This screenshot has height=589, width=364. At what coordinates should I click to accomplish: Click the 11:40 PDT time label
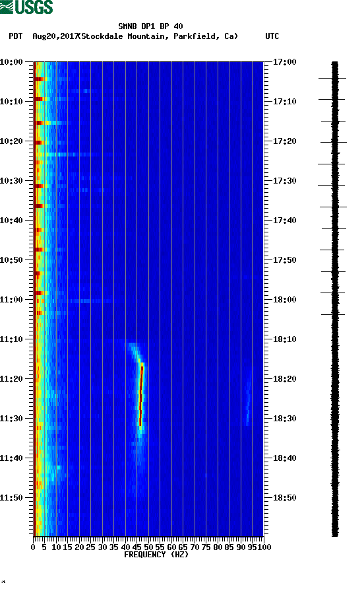coord(12,458)
